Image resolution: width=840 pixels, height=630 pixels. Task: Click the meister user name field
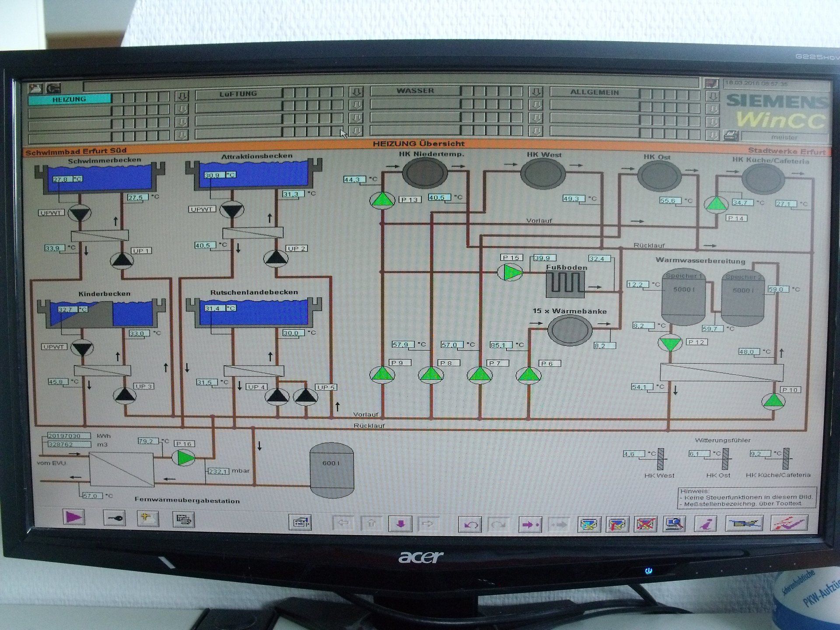784,136
